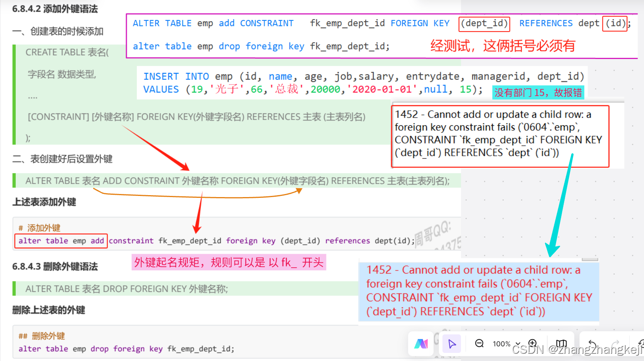Select heading "6.8.4.2 添加外键语法"

[x=55, y=9]
